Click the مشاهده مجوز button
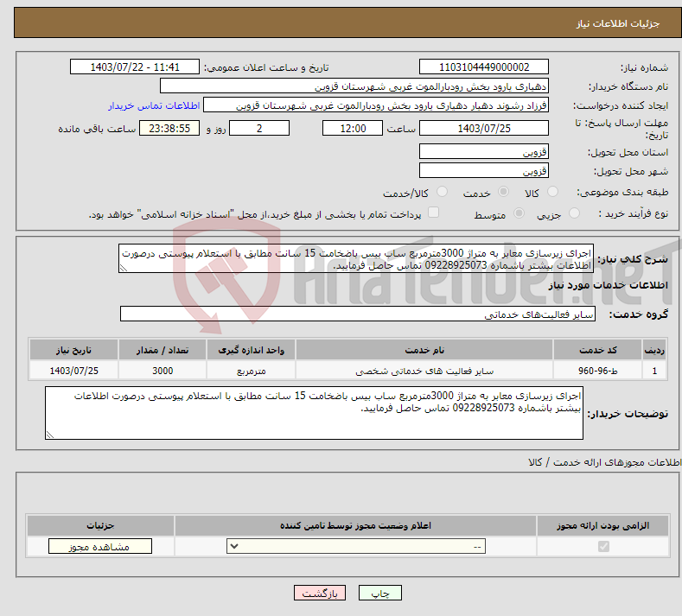The width and height of the screenshot is (682, 616). click(x=100, y=546)
